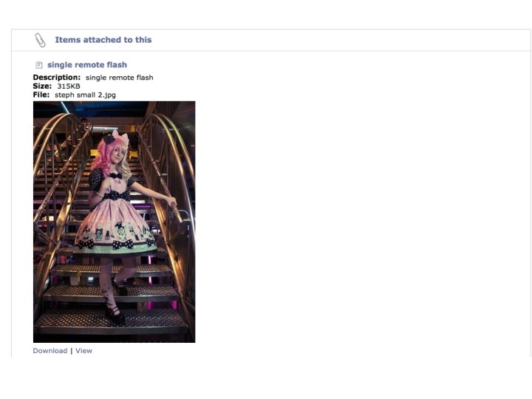
Task: Click the bottom metal stair step in photo
Action: point(112,321)
